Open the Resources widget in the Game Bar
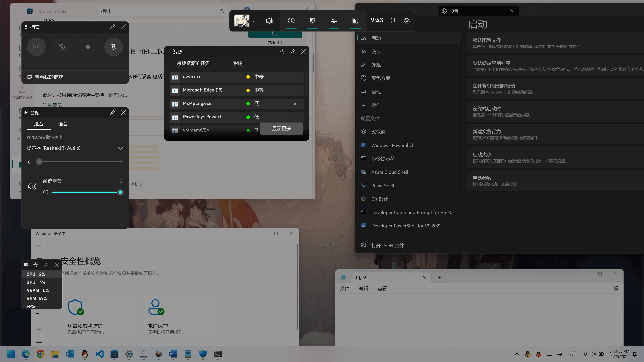This screenshot has height=362, width=644. (355, 20)
